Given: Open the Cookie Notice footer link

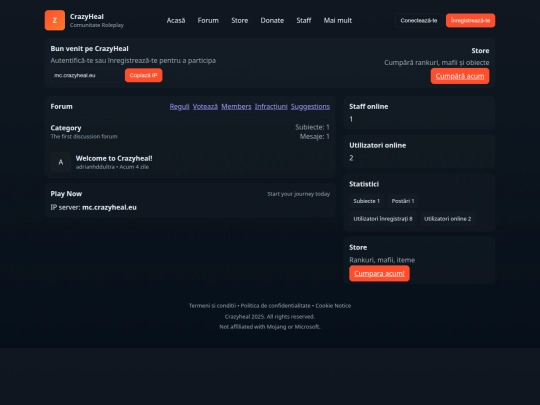Looking at the screenshot, I should pos(333,305).
